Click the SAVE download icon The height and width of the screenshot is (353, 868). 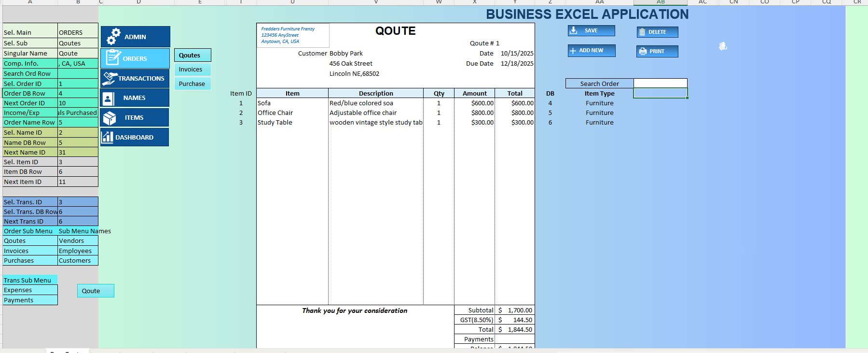[574, 30]
